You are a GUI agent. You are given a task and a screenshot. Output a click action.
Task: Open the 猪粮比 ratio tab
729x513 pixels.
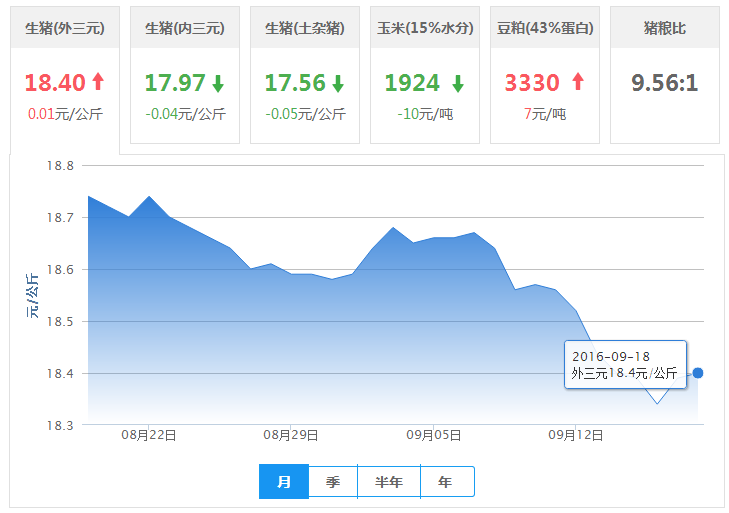pyautogui.click(x=664, y=28)
